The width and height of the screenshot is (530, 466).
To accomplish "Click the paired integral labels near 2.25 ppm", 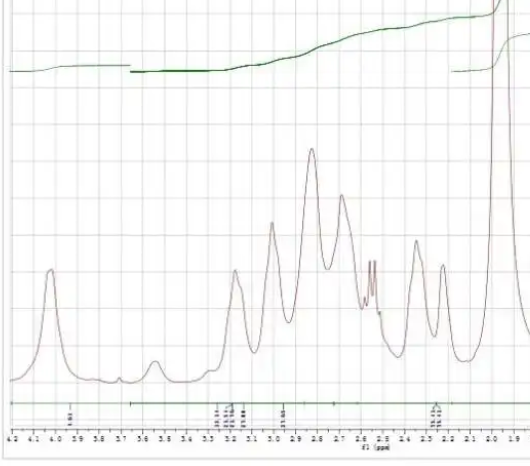I will click(x=436, y=417).
